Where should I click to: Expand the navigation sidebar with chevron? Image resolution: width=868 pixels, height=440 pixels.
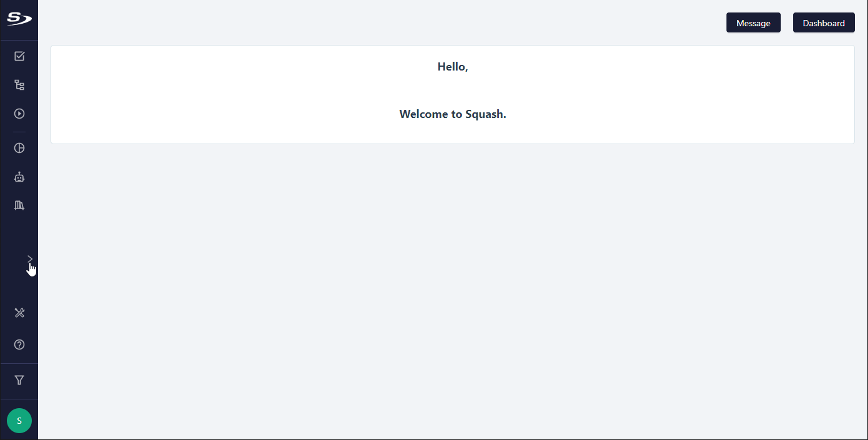click(30, 258)
